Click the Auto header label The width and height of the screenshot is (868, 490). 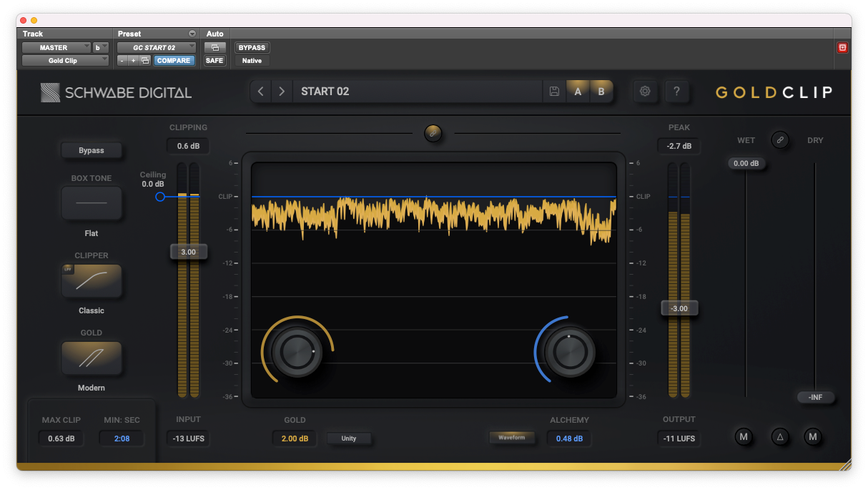[x=214, y=34]
